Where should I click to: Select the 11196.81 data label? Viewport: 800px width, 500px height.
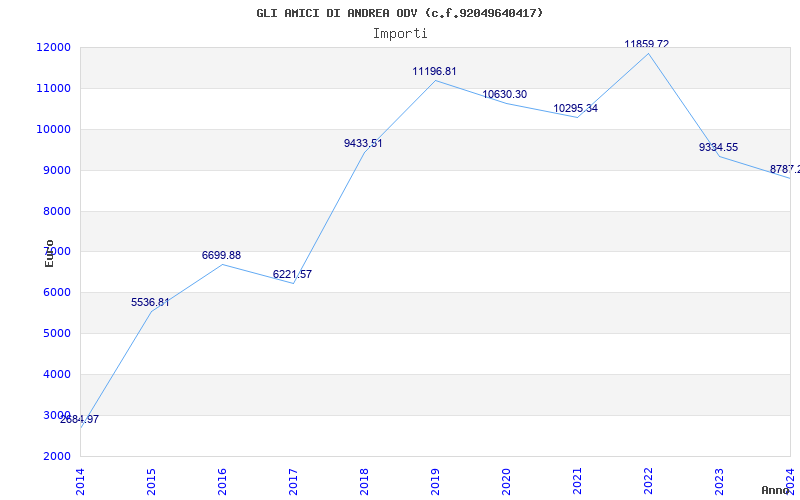click(434, 71)
